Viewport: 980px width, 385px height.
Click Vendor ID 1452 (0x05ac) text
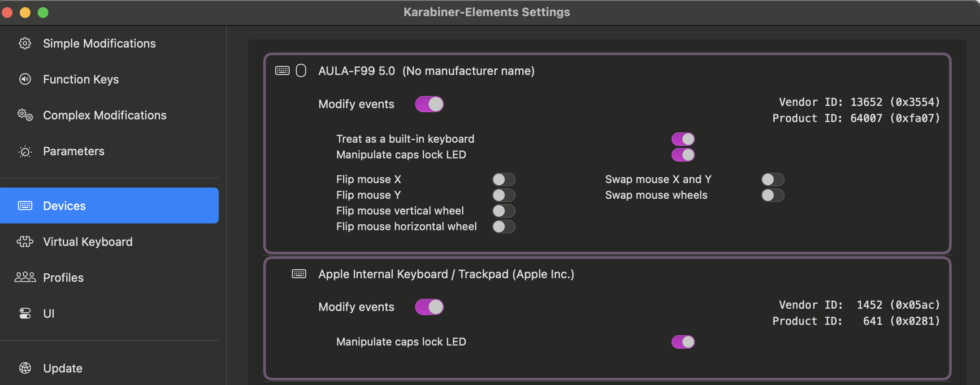(x=859, y=305)
